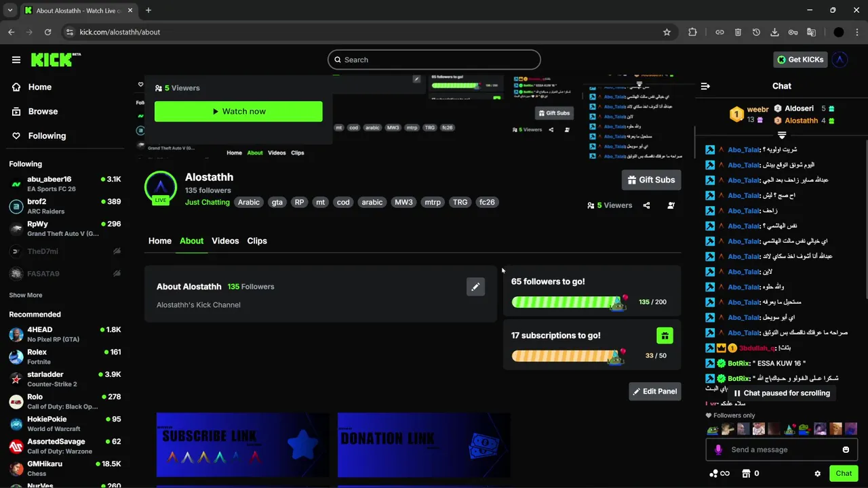Viewport: 868px width, 488px height.
Task: Select the About tab
Action: tap(191, 241)
